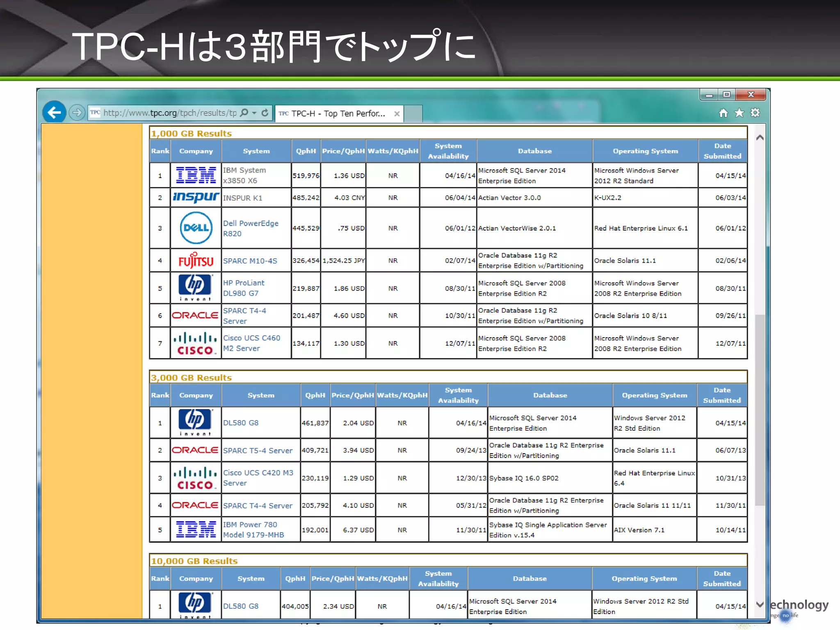Click the Inspur company logo
840x630 pixels.
196,197
